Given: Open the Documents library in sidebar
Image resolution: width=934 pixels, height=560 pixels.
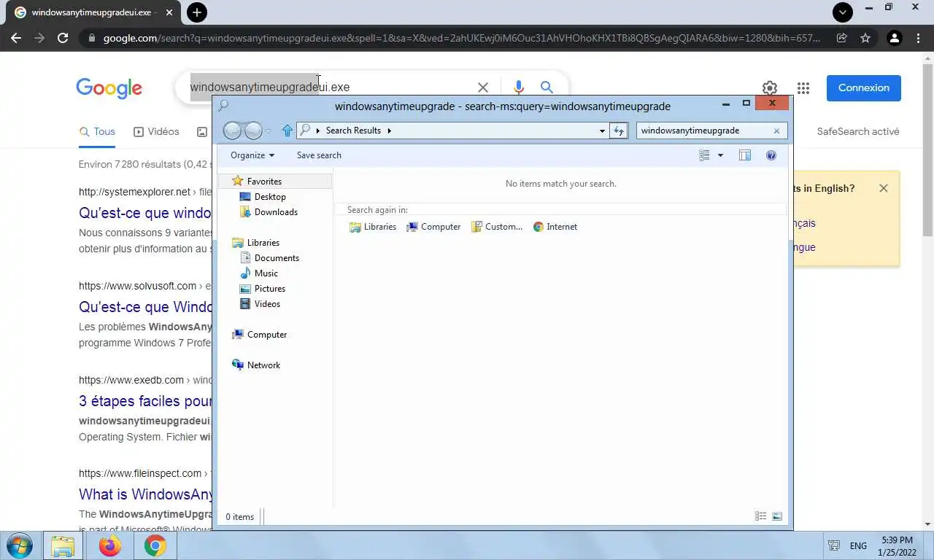Looking at the screenshot, I should (277, 258).
